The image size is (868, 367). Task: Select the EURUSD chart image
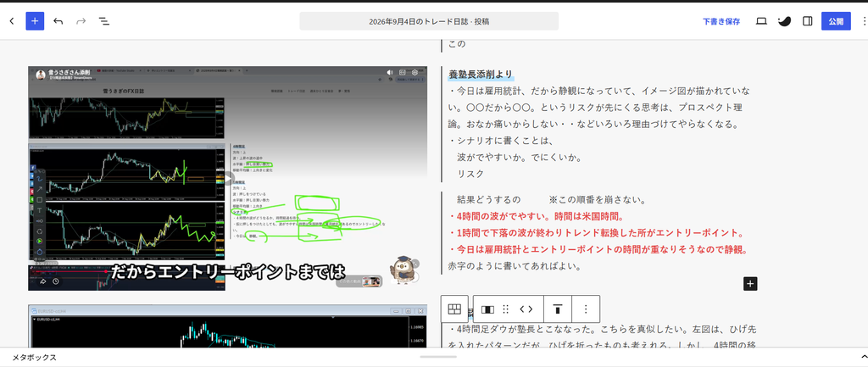[227, 326]
